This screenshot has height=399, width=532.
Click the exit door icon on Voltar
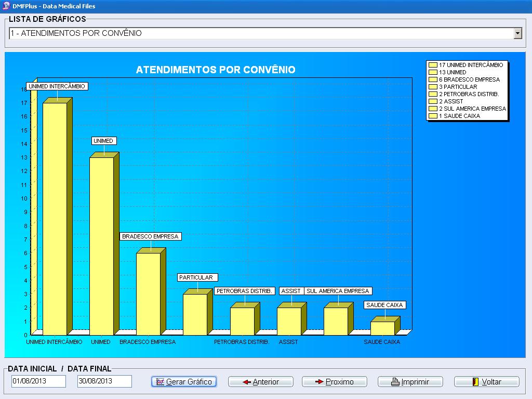pyautogui.click(x=476, y=382)
